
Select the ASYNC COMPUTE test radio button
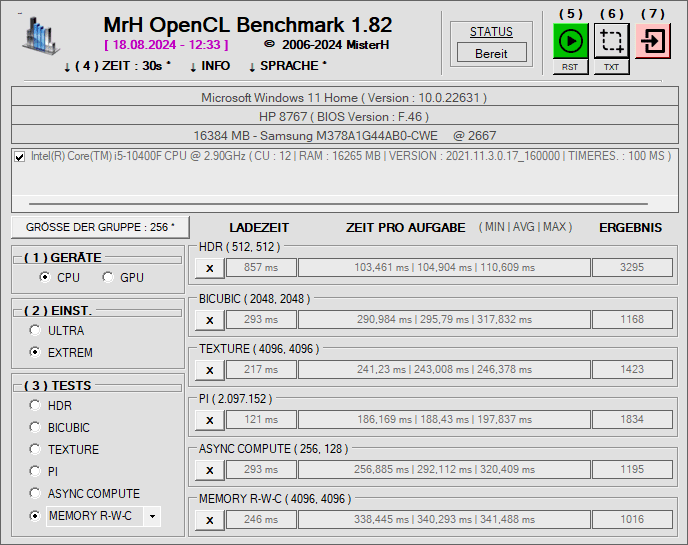(x=35, y=493)
